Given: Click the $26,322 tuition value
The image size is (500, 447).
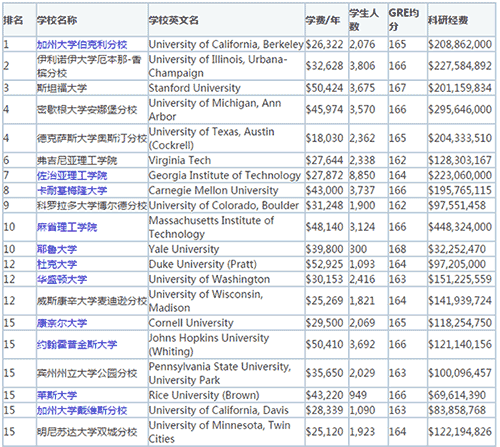Looking at the screenshot, I should click(324, 44).
